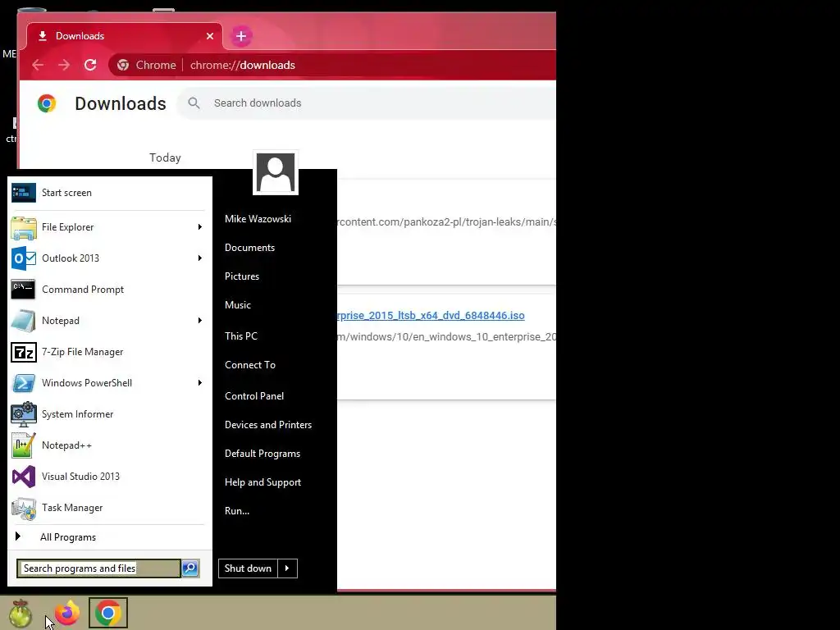Open Notepad icon in start menu
Viewport: 840px width, 630px height.
tap(24, 321)
